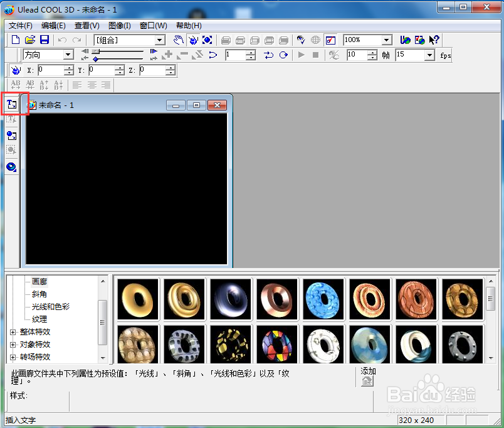Click the Z coordinate input field
504x428 pixels.
click(154, 70)
